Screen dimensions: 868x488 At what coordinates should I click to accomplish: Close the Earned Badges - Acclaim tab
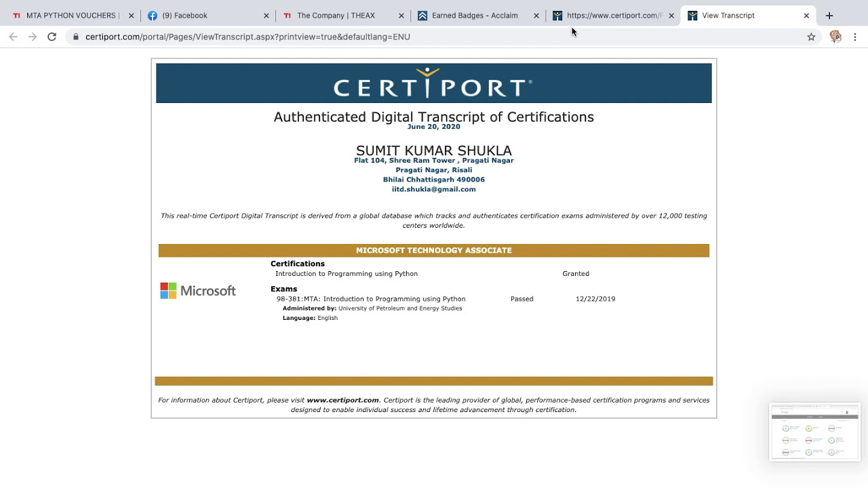coord(536,16)
